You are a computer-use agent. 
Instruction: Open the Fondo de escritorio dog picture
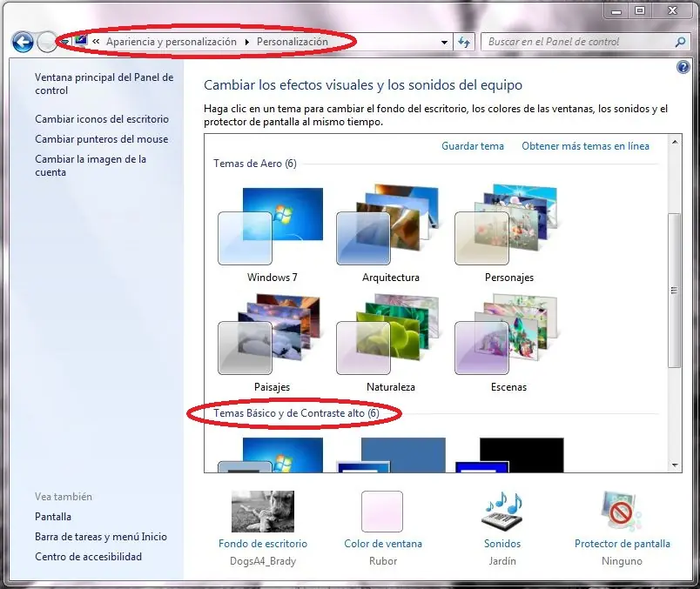coord(263,512)
